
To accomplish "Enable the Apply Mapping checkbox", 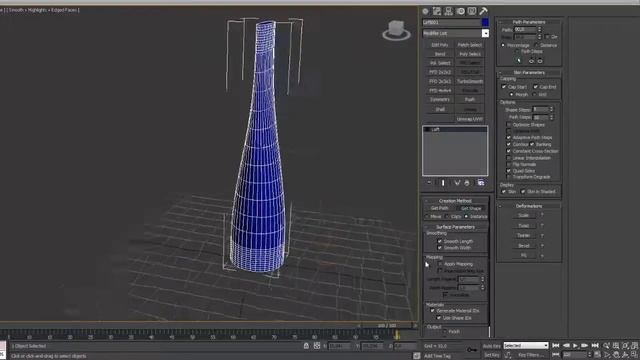I will [440, 264].
